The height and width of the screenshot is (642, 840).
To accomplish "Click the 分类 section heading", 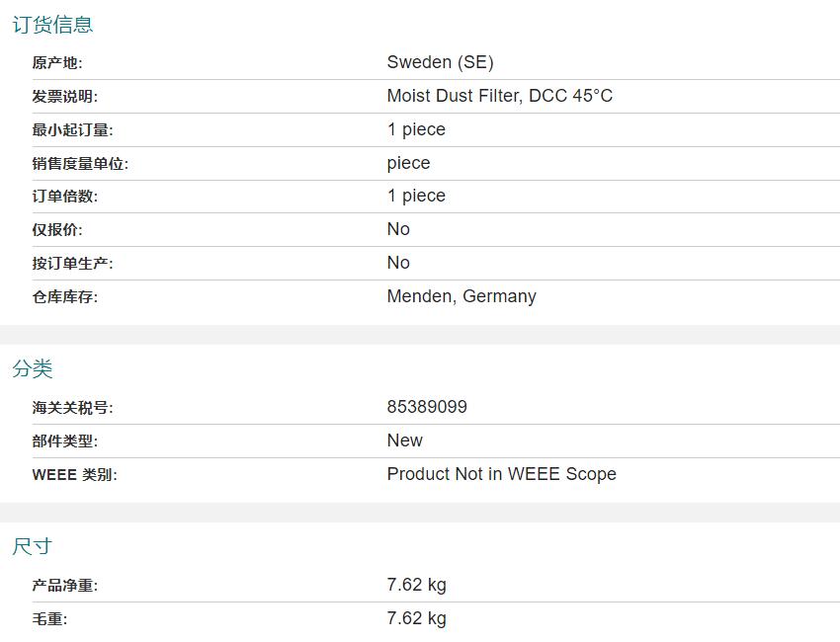I will (x=33, y=368).
